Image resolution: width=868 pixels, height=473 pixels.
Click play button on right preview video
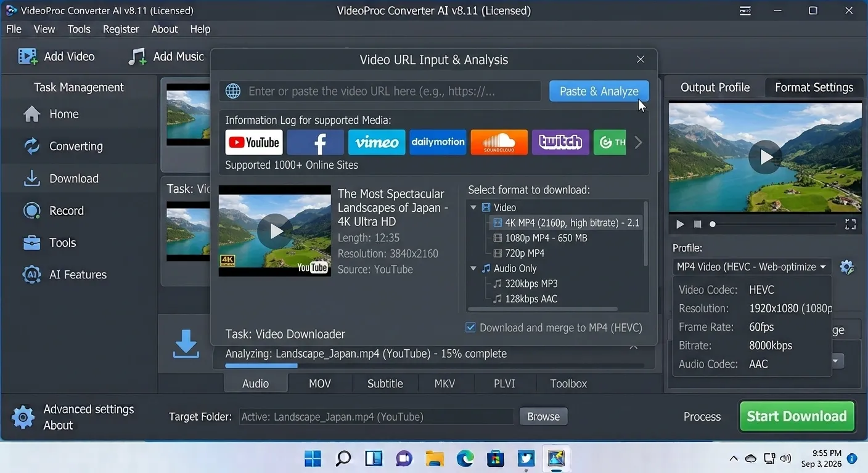click(765, 157)
